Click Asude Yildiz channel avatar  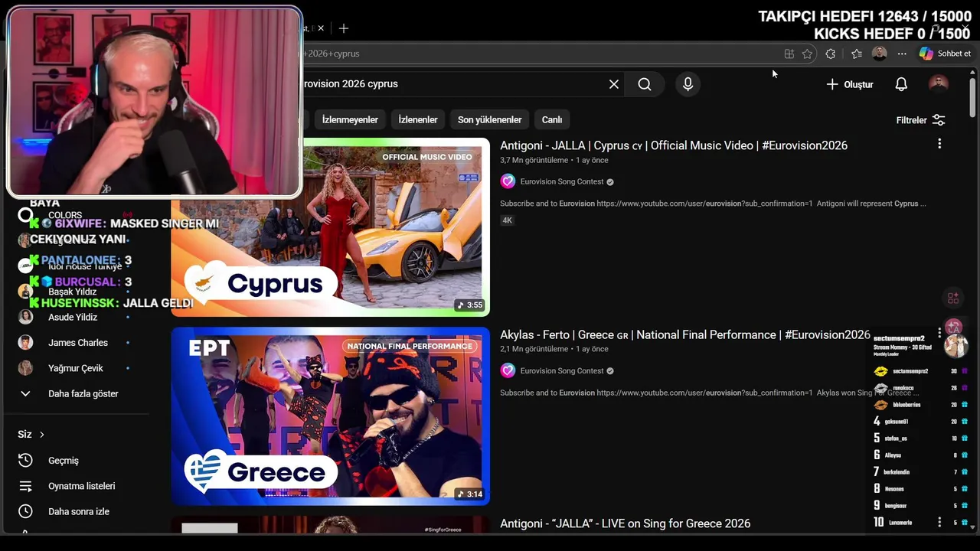click(x=25, y=317)
